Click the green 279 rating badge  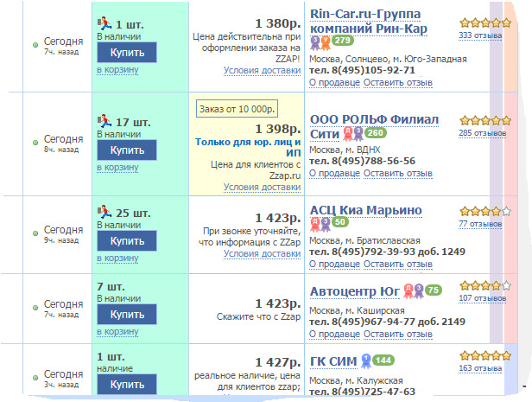tap(342, 41)
